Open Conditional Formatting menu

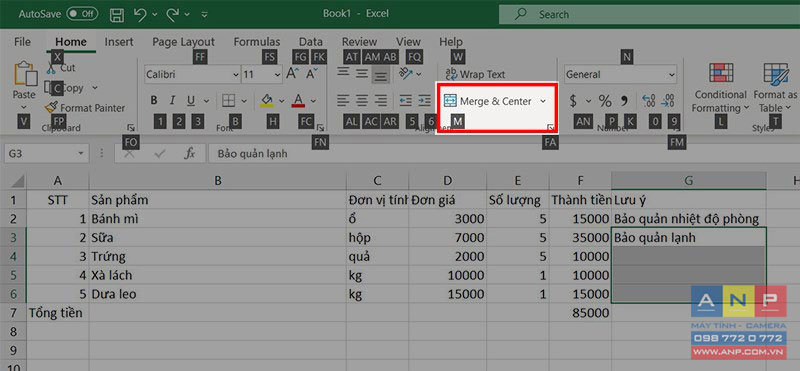coord(720,88)
